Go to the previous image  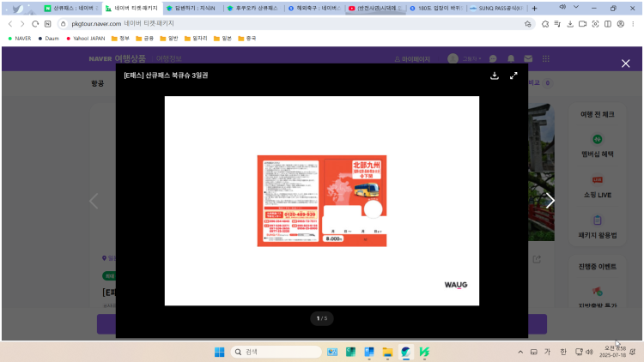(94, 201)
